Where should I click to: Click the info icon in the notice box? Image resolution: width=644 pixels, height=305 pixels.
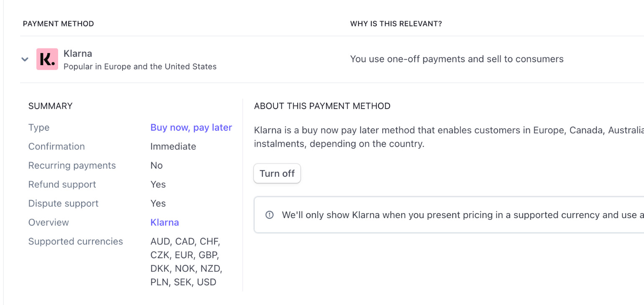[270, 215]
